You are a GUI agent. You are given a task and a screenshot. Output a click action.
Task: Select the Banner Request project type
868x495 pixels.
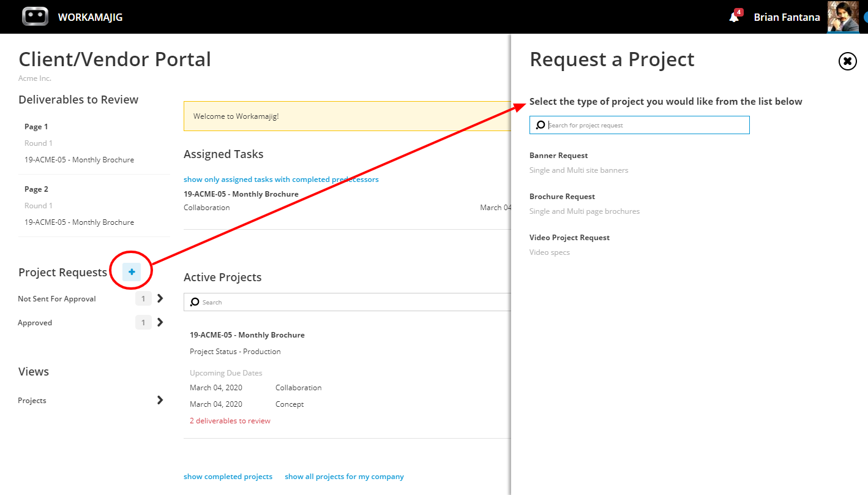[558, 156]
